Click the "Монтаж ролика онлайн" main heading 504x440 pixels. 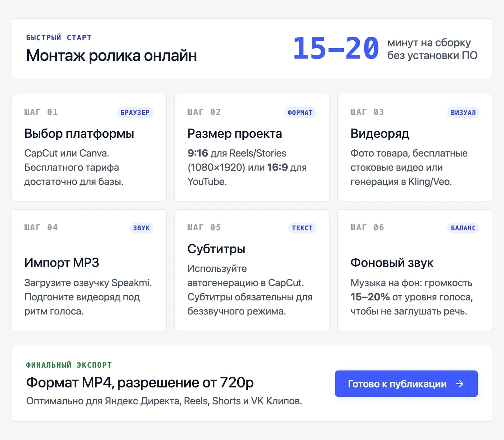pos(112,56)
